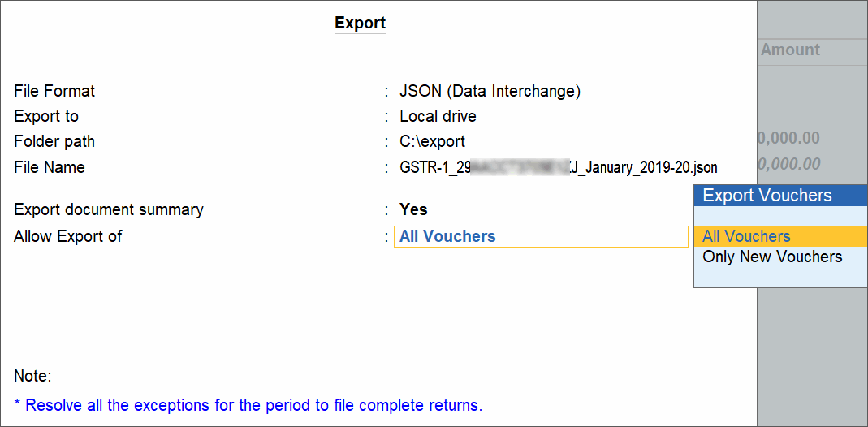This screenshot has width=868, height=427.
Task: Click the Folder path label
Action: pos(54,141)
